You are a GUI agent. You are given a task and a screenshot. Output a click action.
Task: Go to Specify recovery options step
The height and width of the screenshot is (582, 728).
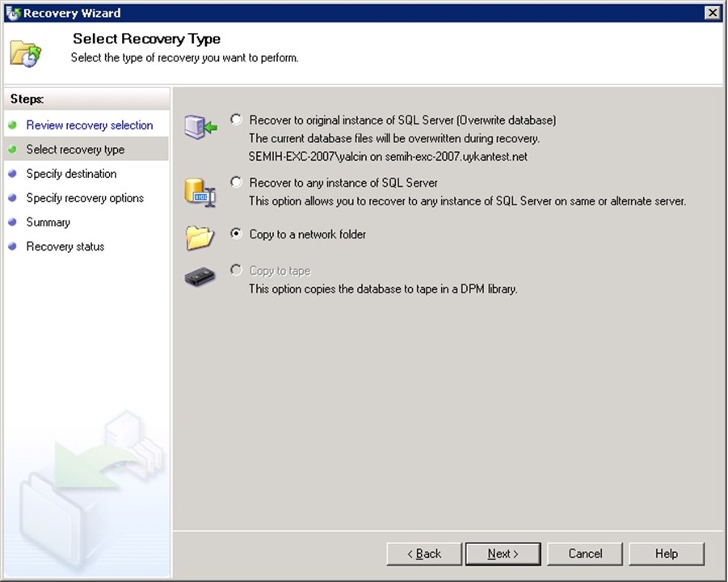85,198
